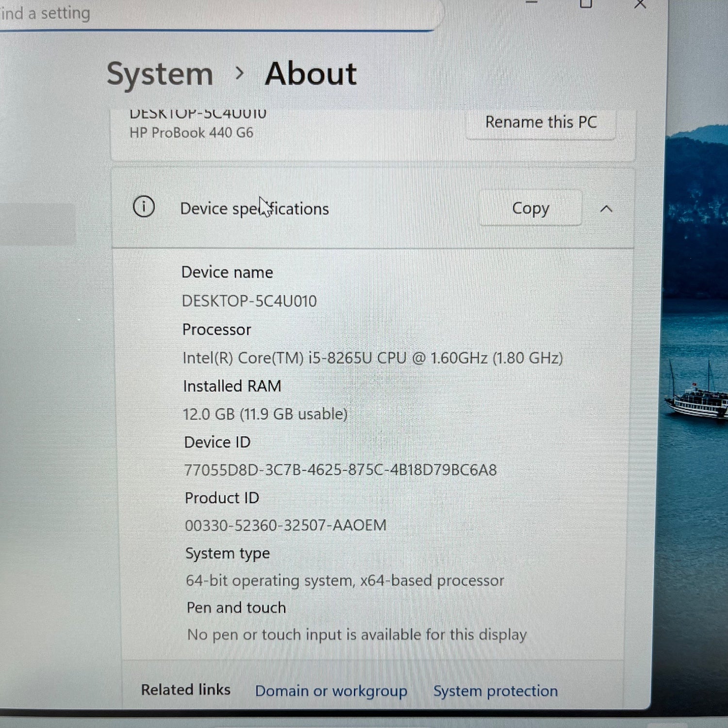
Task: Click the Device specifications heading
Action: [x=254, y=209]
